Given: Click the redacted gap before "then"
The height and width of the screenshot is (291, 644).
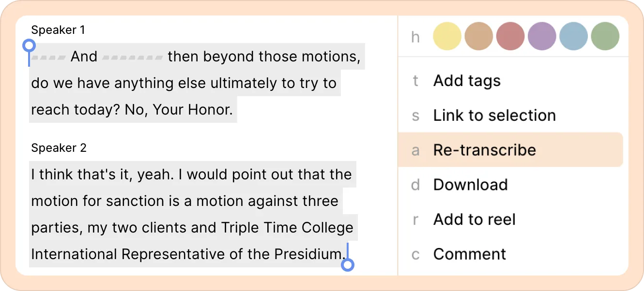Looking at the screenshot, I should (x=133, y=57).
